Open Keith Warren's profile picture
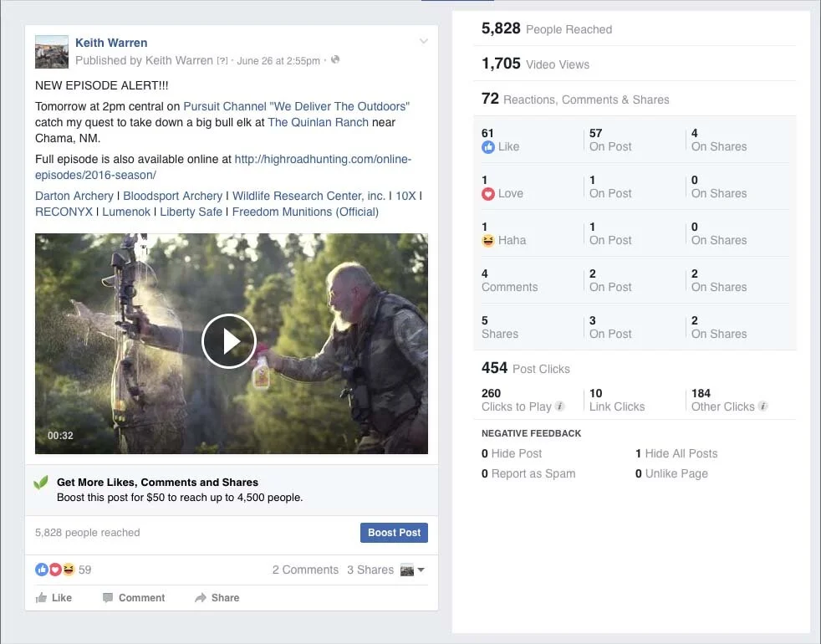This screenshot has height=644, width=821. [x=51, y=52]
